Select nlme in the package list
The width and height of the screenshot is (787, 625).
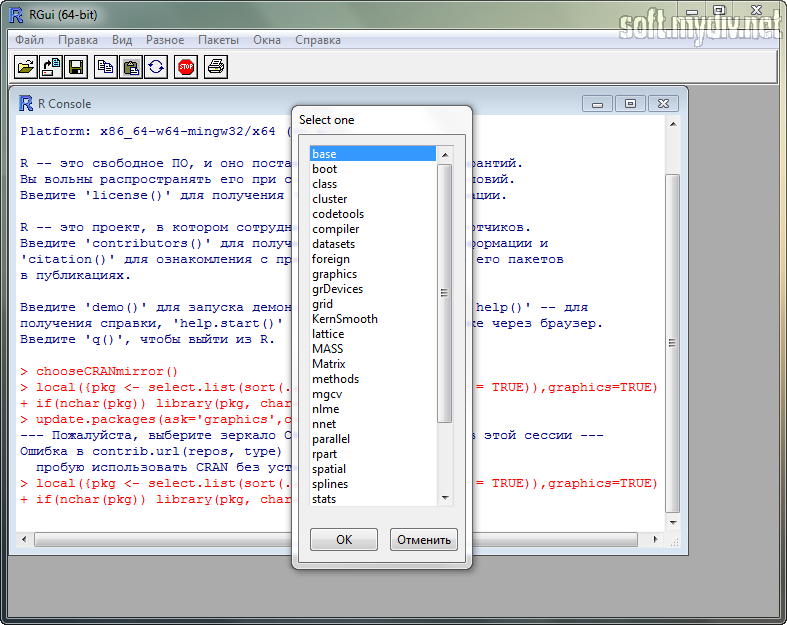coord(373,409)
